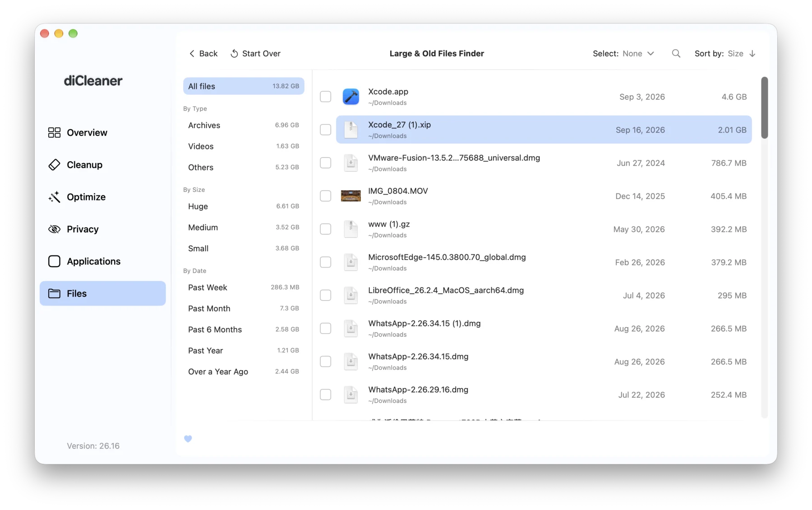
Task: Open the Applications square icon
Action: coord(54,261)
